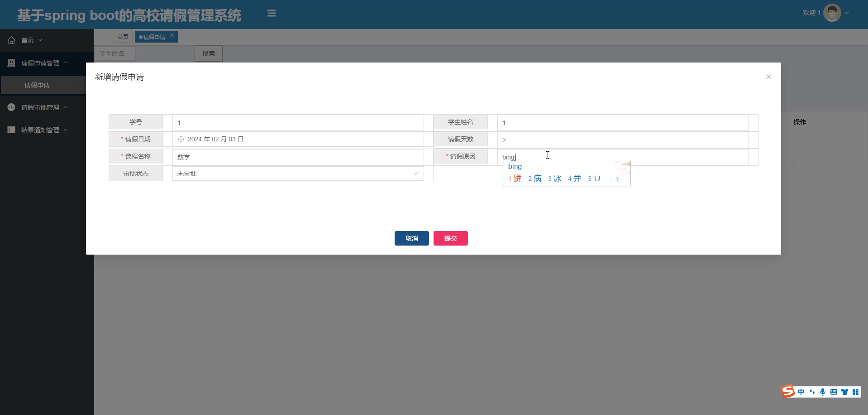Click the 结果通知管理 sidebar icon

(x=11, y=130)
